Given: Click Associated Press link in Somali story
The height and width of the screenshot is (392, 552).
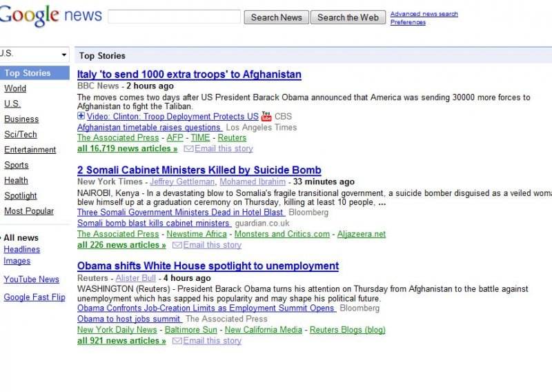Looking at the screenshot, I should 118,234.
